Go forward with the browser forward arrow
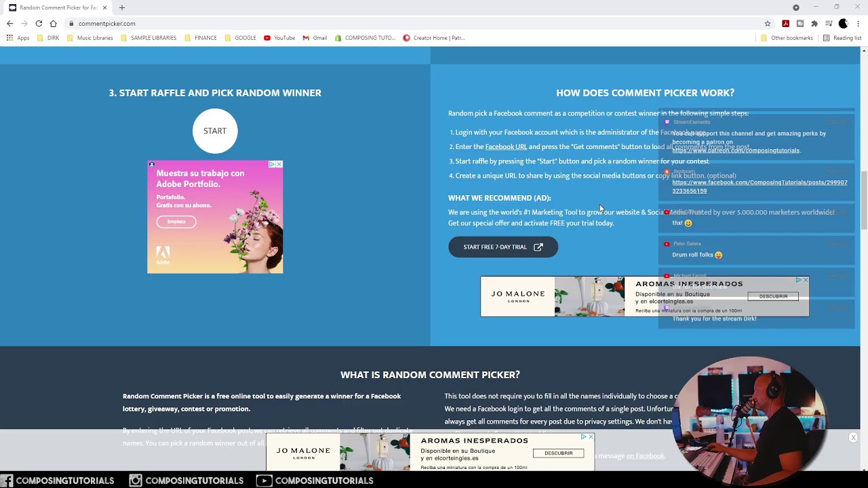868x488 pixels. click(x=24, y=24)
